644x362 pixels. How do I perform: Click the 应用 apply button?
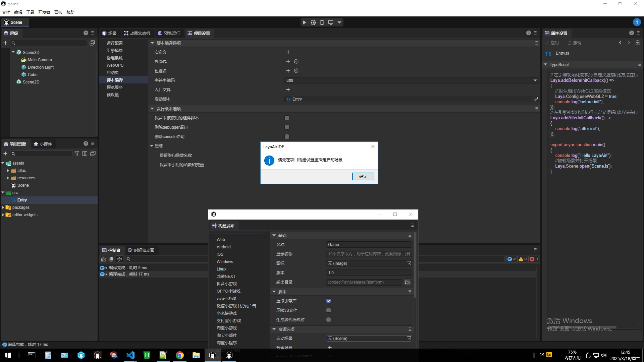click(x=552, y=43)
